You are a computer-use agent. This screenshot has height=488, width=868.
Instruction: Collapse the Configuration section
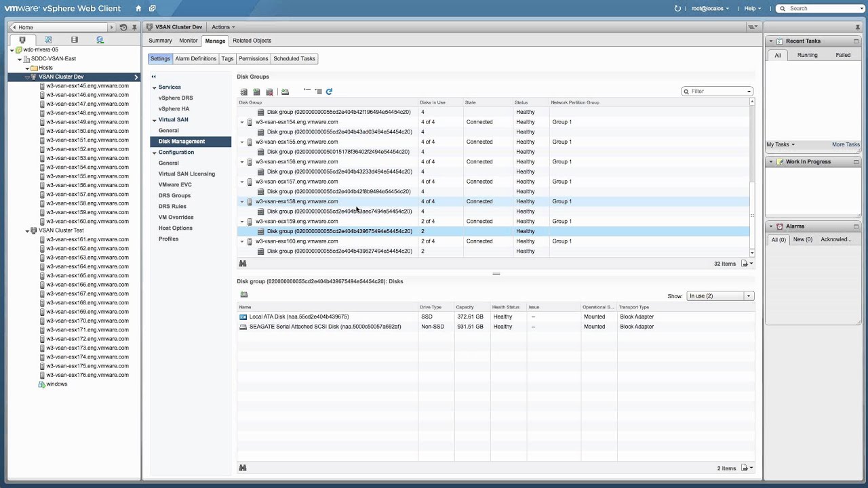tap(154, 152)
